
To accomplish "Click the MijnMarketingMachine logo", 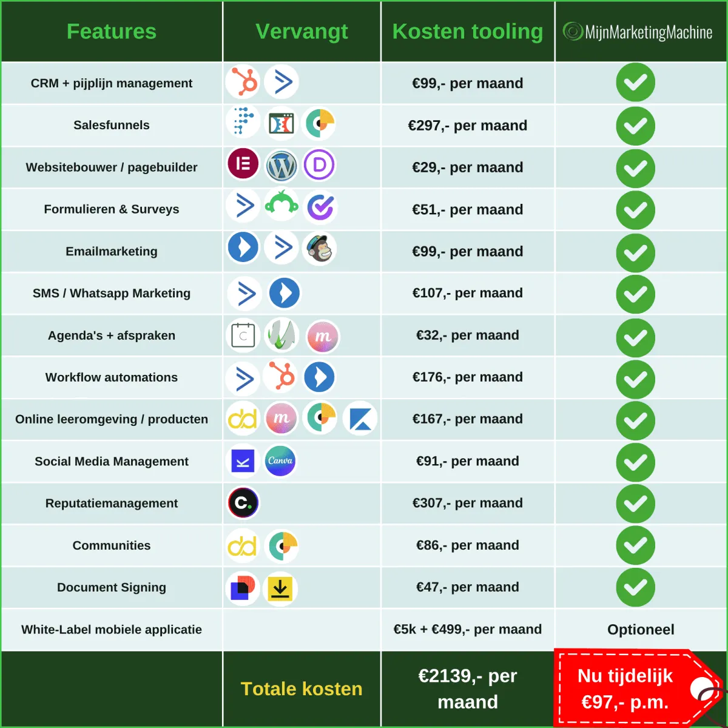I will 638,32.
